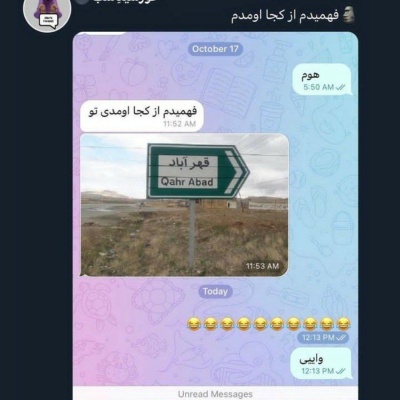Screen dimensions: 400x400
Task: Click the هوم message bubble
Action: coord(322,80)
